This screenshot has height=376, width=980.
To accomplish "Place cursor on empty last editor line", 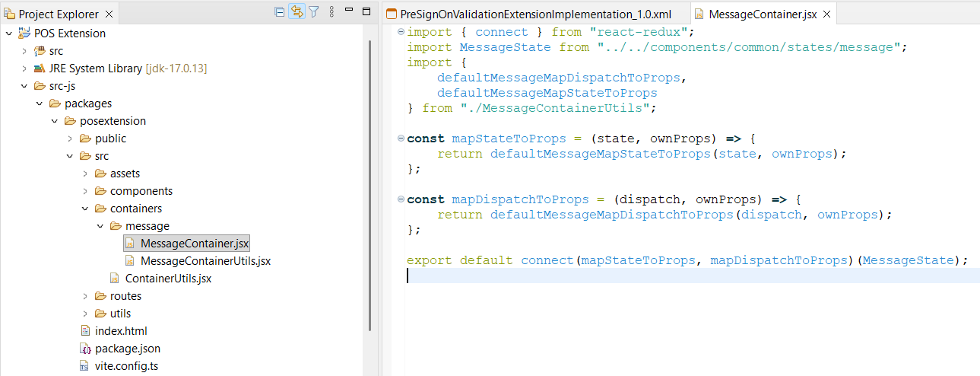I will [x=693, y=276].
